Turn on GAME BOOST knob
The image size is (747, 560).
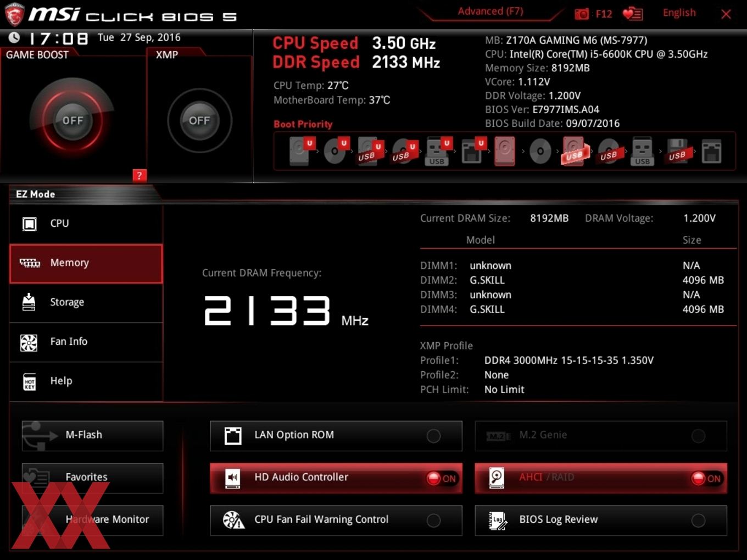coord(72,121)
